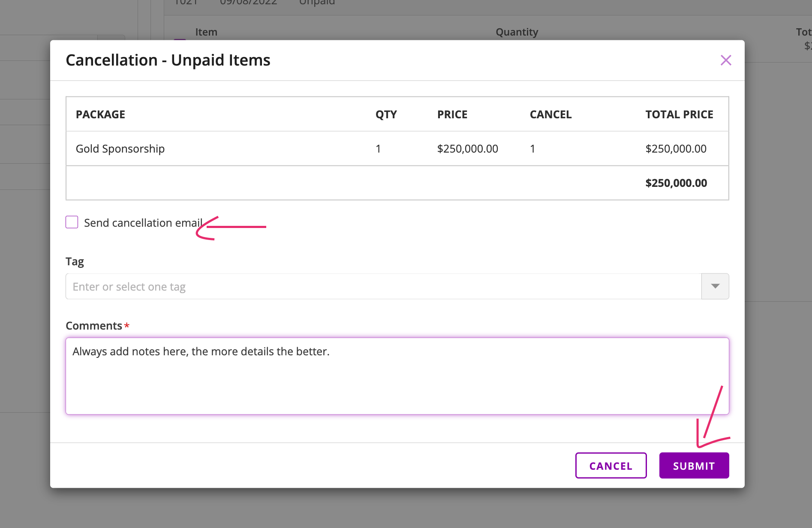Click the bold grand total amount
Viewport: 812px width, 528px height.
pyautogui.click(x=676, y=183)
